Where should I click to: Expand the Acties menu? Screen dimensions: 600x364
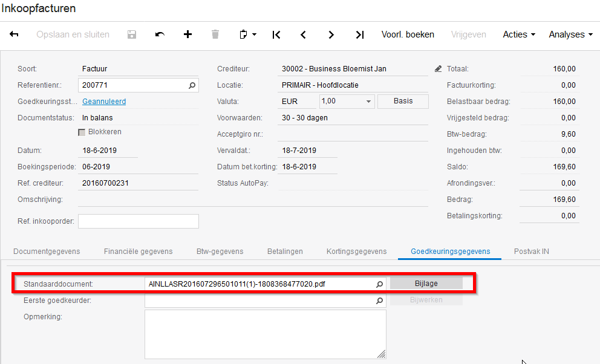point(519,34)
